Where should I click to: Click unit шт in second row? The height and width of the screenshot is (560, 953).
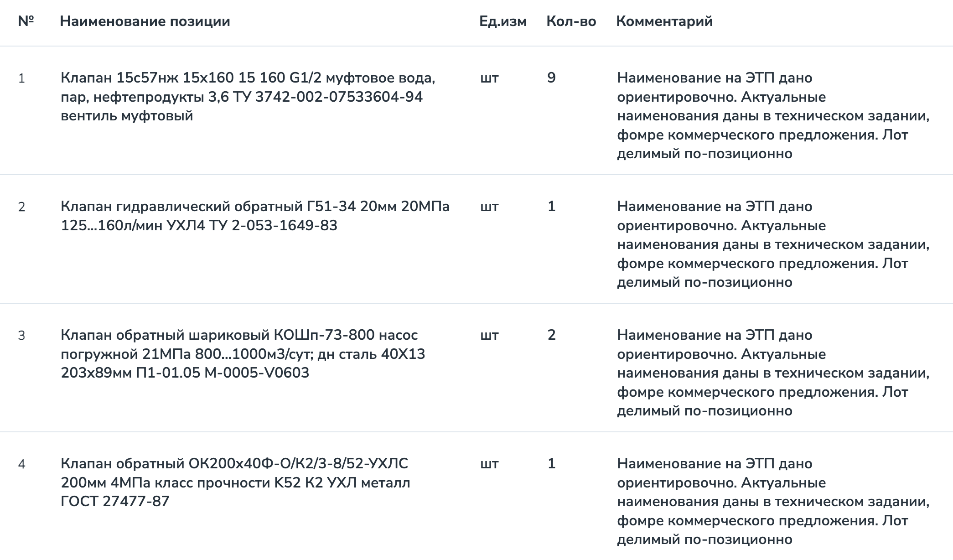click(x=489, y=207)
